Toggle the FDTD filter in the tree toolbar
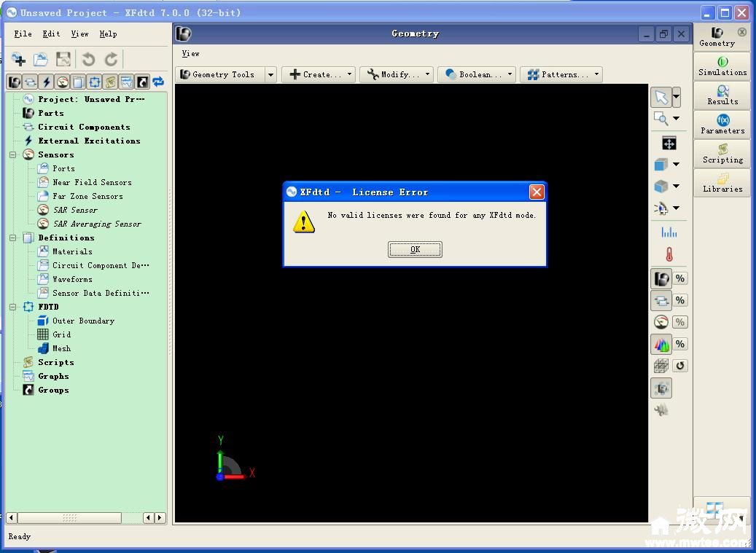 tap(95, 82)
